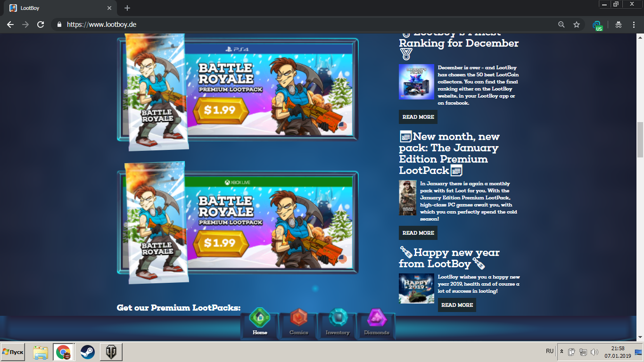The height and width of the screenshot is (362, 644).
Task: Click the Xbox Live logo header bar
Action: 238,182
